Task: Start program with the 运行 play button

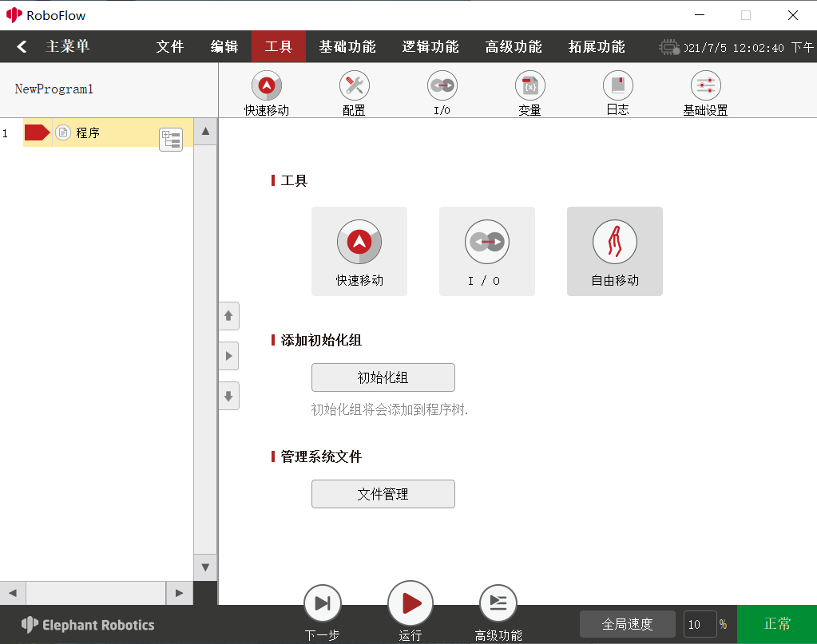Action: (x=410, y=603)
